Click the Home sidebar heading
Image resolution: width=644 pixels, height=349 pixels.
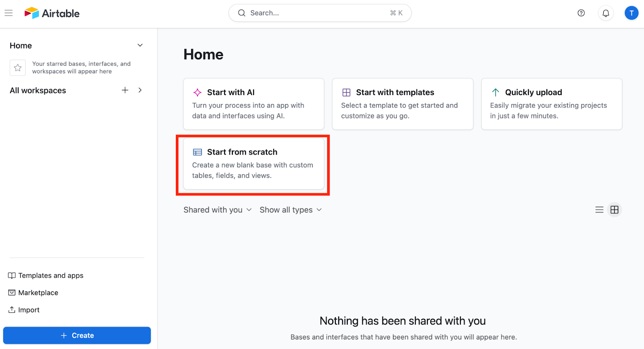tap(21, 46)
